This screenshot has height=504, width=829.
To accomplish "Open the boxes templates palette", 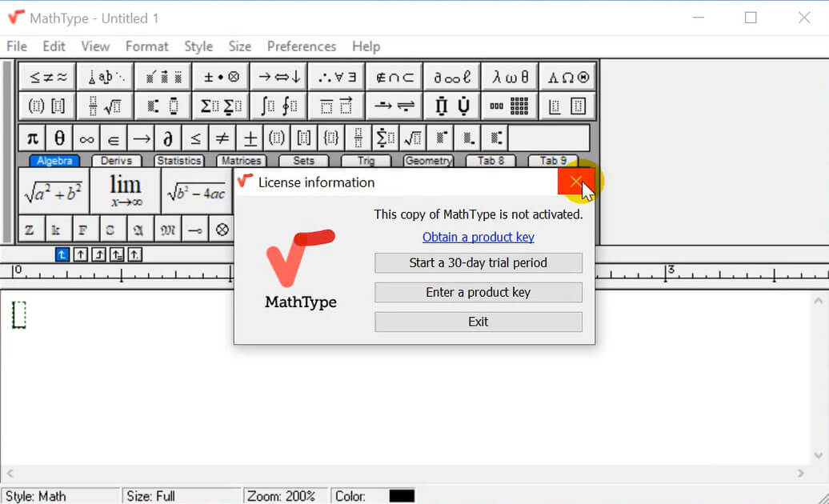I will pyautogui.click(x=568, y=106).
